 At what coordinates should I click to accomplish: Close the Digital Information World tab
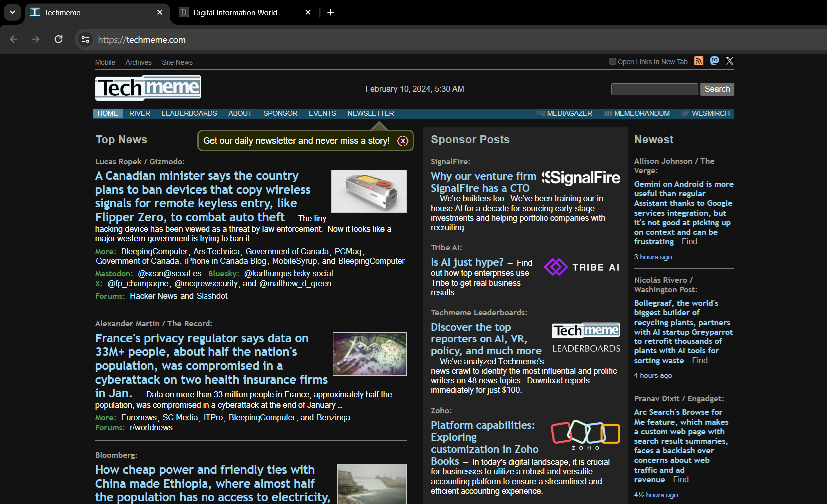308,12
